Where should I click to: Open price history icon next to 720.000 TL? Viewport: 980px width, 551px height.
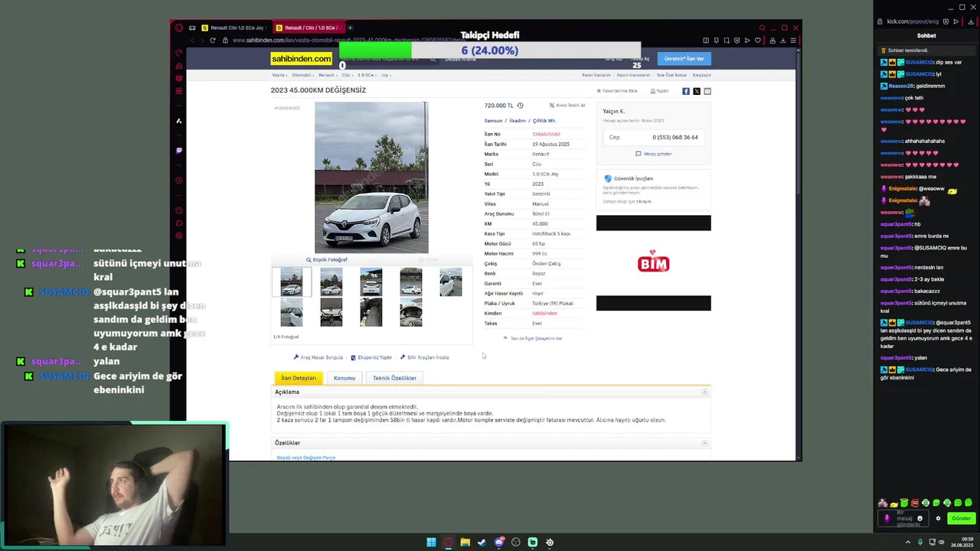tap(520, 106)
